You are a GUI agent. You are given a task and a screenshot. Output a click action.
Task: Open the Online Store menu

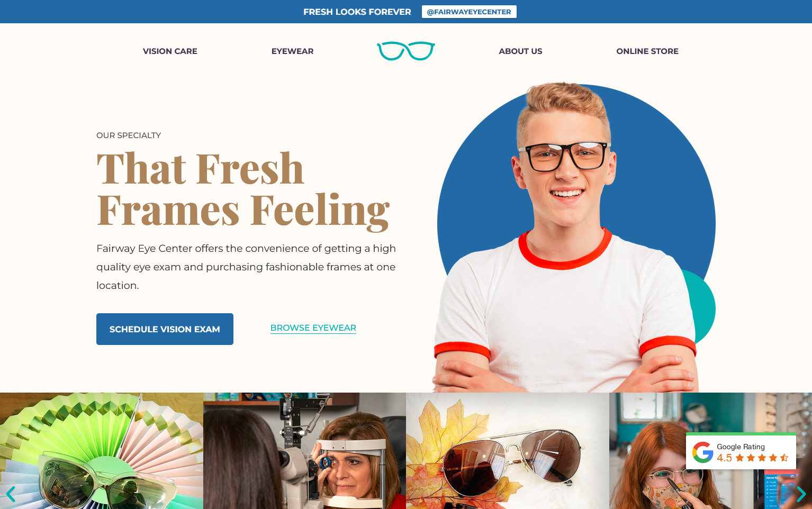tap(647, 51)
